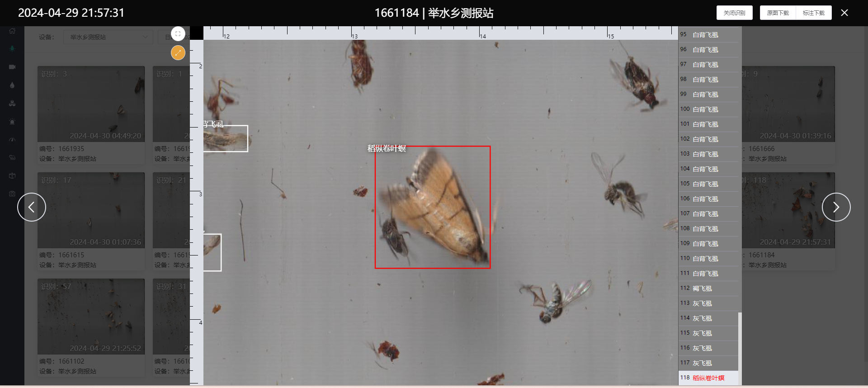This screenshot has width=868, height=388.
Task: Pick item 95 白背飞虱 in the list
Action: [x=705, y=35]
